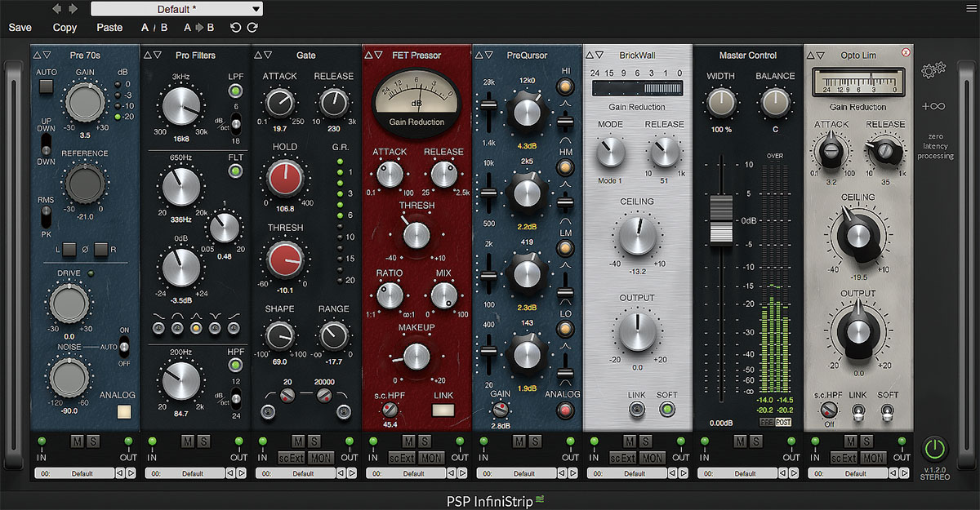
Task: Remove the Opto Lim module
Action: (905, 53)
